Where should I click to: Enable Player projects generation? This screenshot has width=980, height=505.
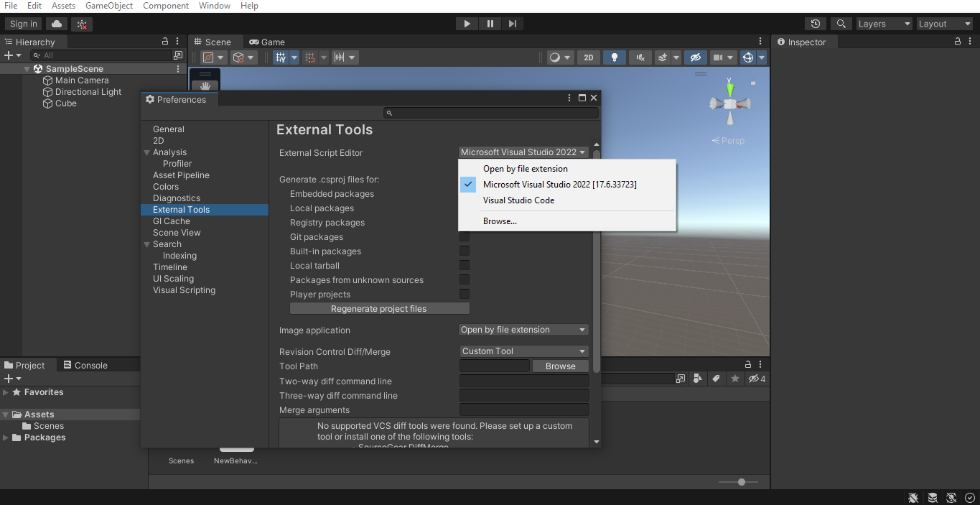coord(465,294)
